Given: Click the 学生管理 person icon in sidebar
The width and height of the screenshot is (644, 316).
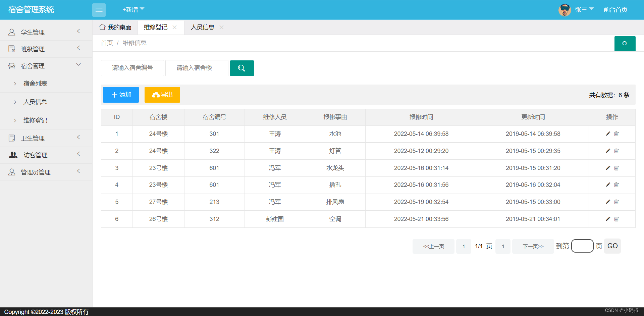Looking at the screenshot, I should [12, 32].
